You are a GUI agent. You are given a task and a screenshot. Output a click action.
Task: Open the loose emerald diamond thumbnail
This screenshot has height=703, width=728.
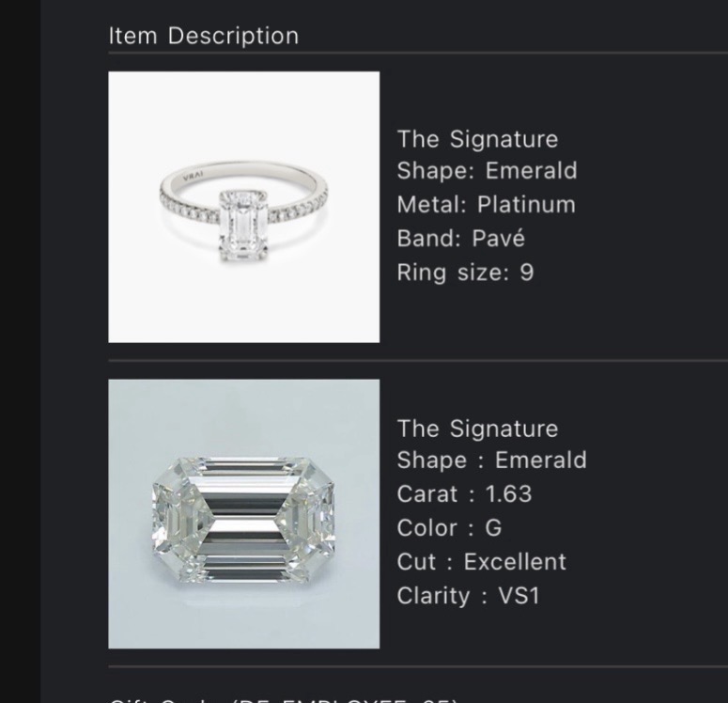click(243, 514)
